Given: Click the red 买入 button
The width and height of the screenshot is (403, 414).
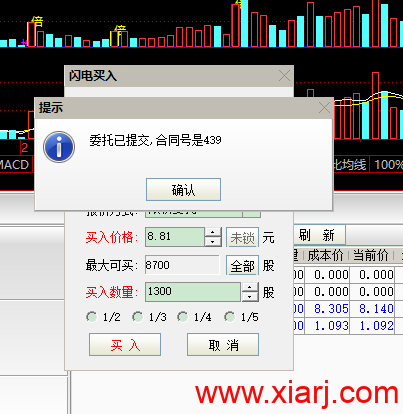Looking at the screenshot, I should 125,345.
